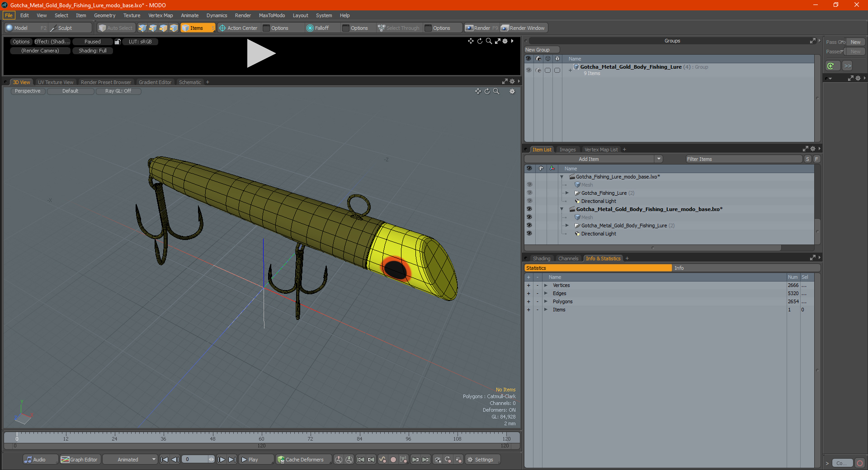
Task: Click Ray GL: Off button
Action: click(118, 91)
